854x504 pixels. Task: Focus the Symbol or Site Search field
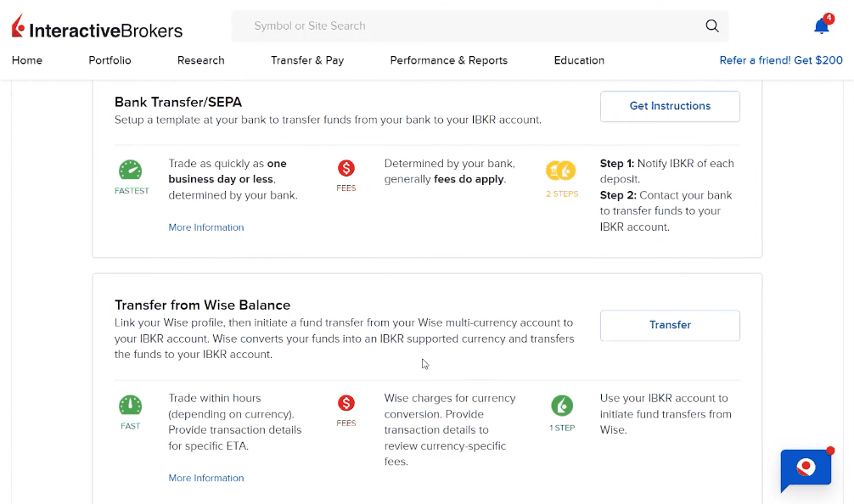[x=467, y=26]
